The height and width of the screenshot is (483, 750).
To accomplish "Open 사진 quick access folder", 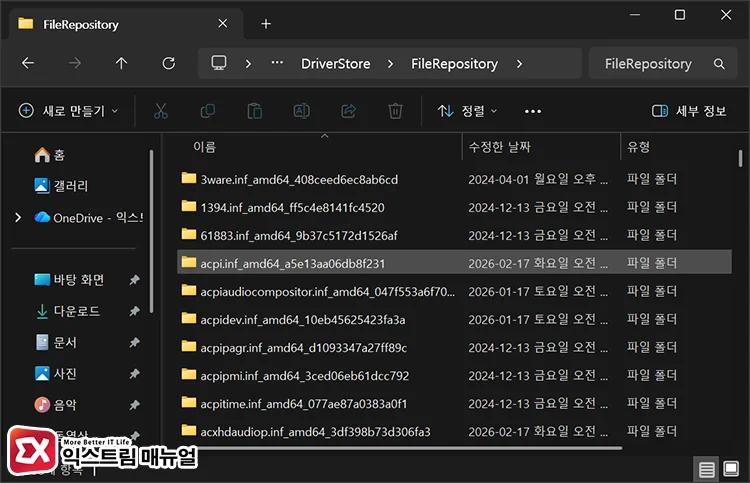I will (55, 373).
